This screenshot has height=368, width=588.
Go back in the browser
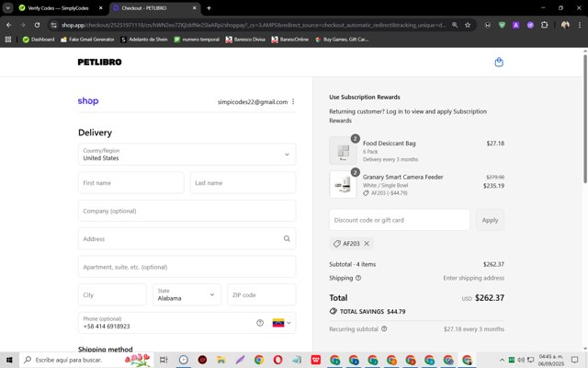tap(8, 25)
